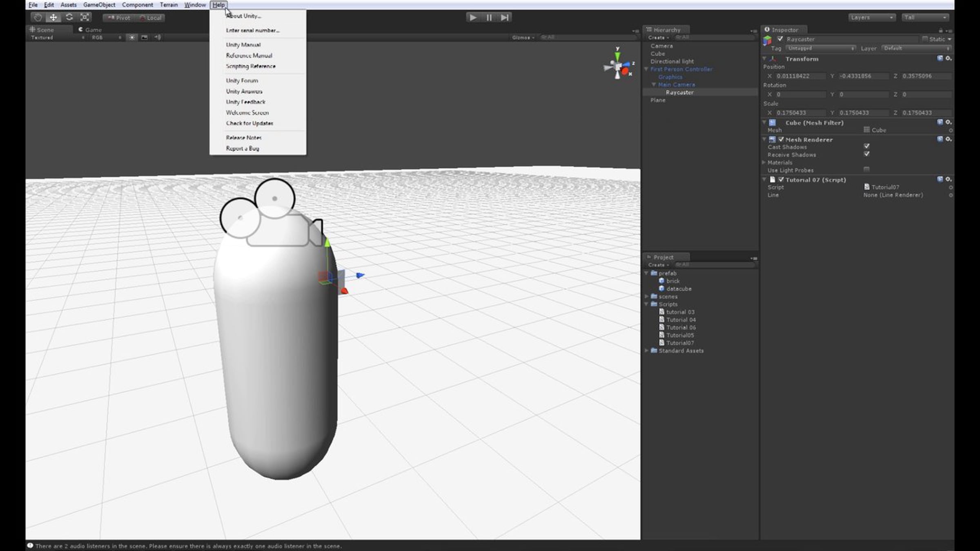Select the Hand tool in toolbar

tap(38, 18)
